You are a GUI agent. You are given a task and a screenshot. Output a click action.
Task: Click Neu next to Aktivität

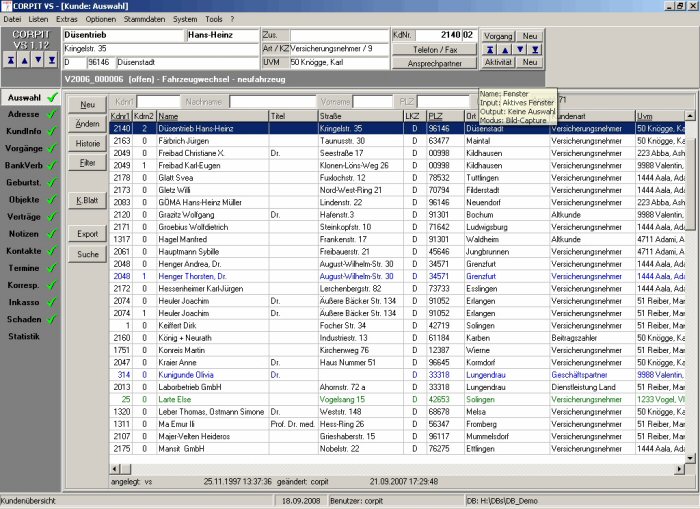tap(530, 63)
